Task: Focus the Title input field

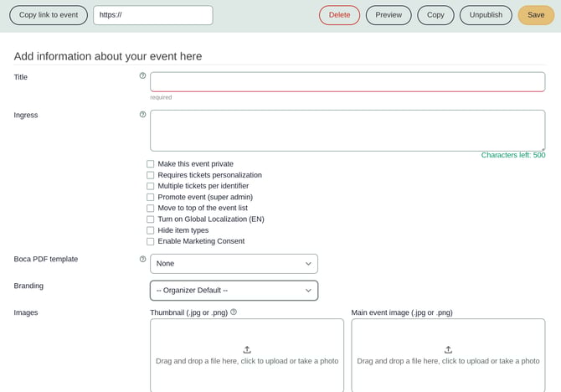Action: tap(347, 81)
